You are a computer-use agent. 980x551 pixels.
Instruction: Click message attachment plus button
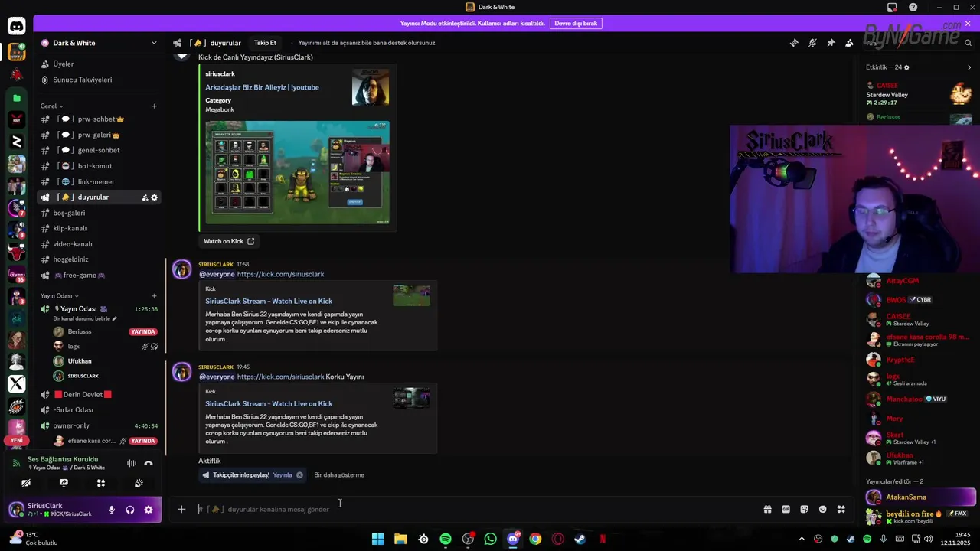[x=181, y=509]
